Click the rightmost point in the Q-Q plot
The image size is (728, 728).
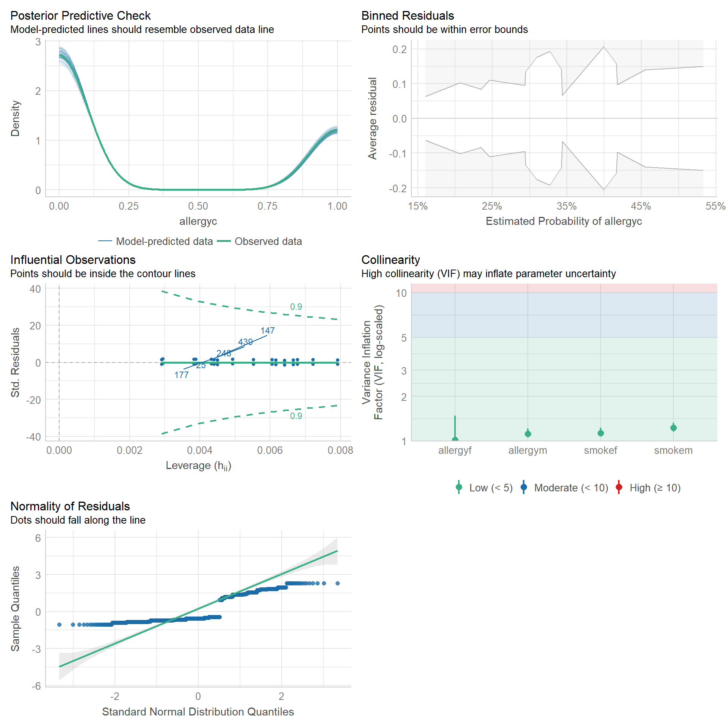[337, 583]
